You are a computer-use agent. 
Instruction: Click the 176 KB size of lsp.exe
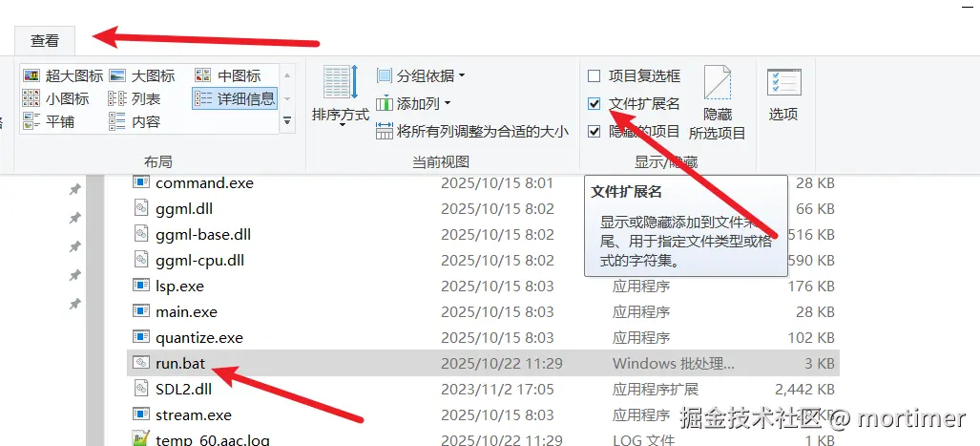[x=811, y=286]
